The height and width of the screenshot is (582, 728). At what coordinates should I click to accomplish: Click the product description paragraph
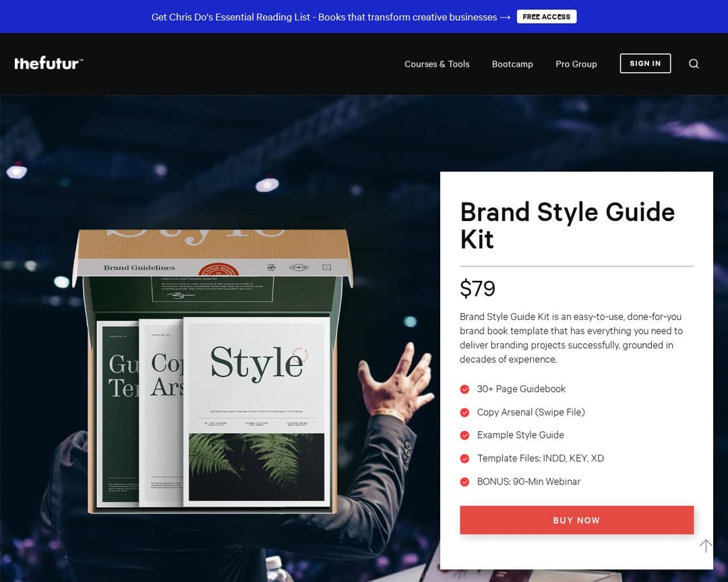[x=570, y=337]
